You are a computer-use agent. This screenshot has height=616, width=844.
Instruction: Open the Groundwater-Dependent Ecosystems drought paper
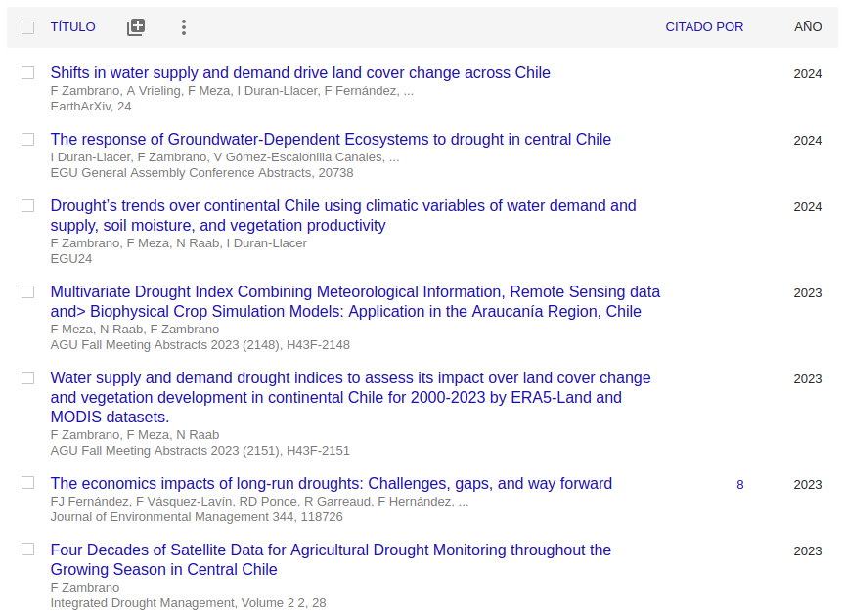click(x=331, y=140)
